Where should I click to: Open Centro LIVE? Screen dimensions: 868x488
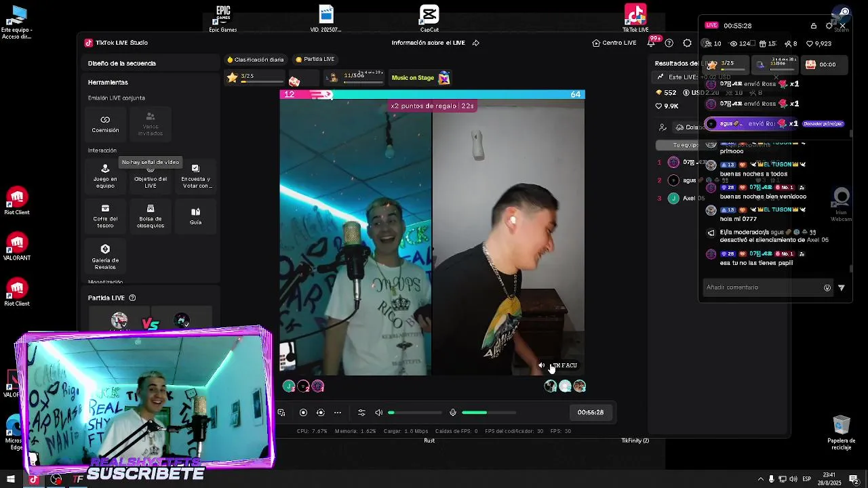(614, 43)
